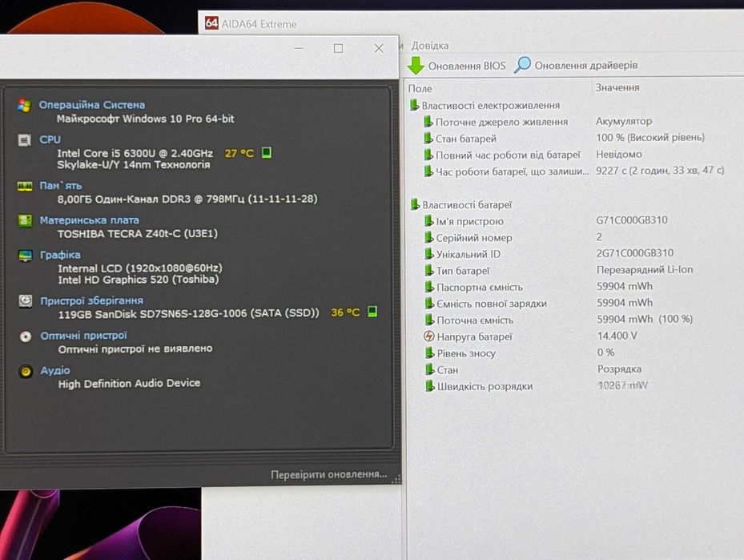This screenshot has height=560, width=744.
Task: Click the driver update magnifier icon
Action: 522,65
